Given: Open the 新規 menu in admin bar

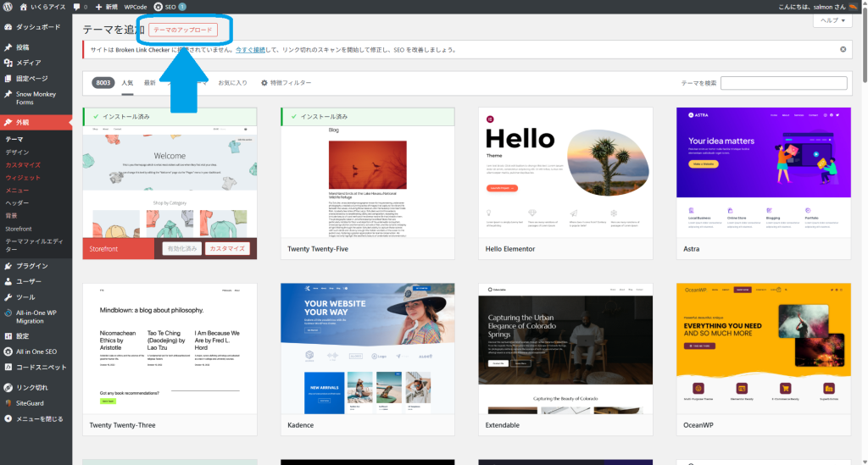Looking at the screenshot, I should click(105, 7).
